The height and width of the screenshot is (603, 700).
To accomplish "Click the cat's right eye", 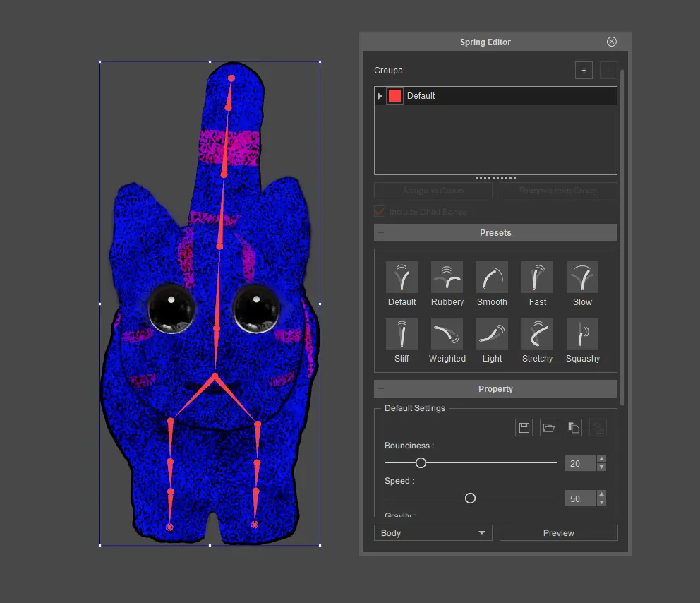I will pyautogui.click(x=257, y=309).
